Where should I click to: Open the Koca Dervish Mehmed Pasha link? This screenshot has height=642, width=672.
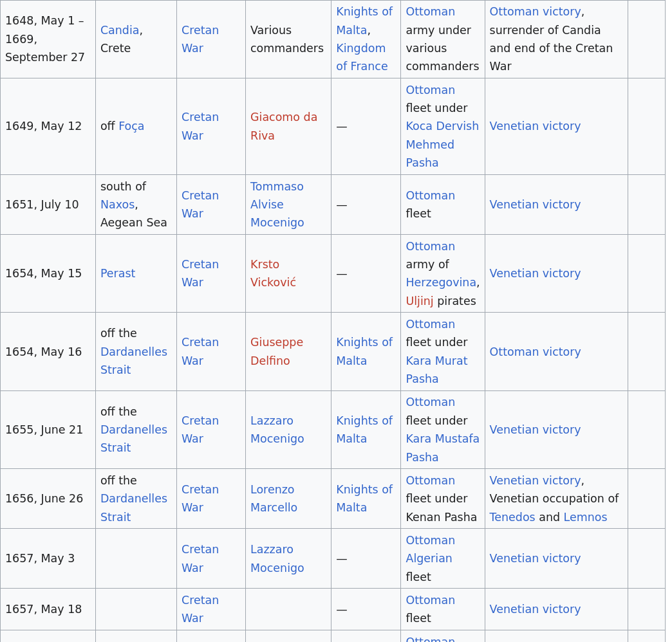[442, 144]
